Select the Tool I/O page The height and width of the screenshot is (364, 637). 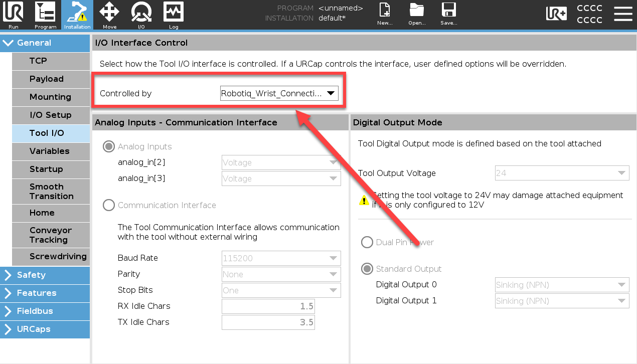tap(51, 133)
